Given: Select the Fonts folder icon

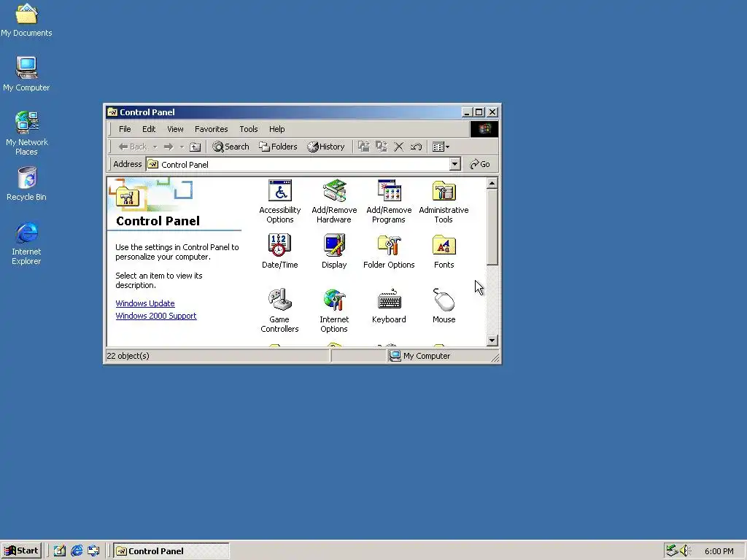Looking at the screenshot, I should [x=444, y=252].
